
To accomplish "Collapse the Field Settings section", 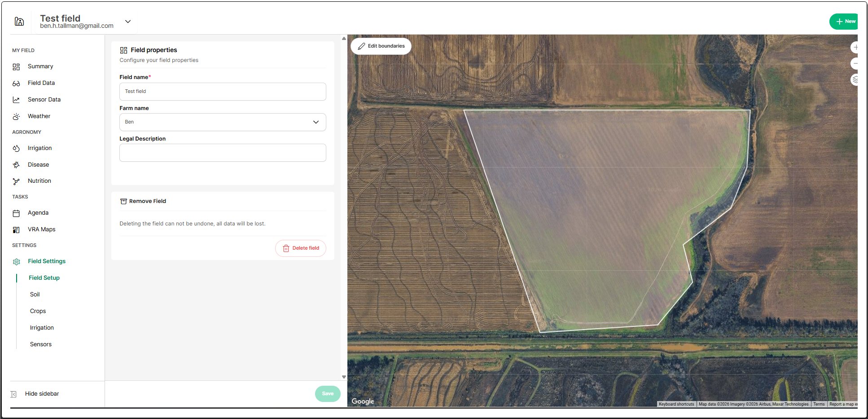I will coord(46,261).
